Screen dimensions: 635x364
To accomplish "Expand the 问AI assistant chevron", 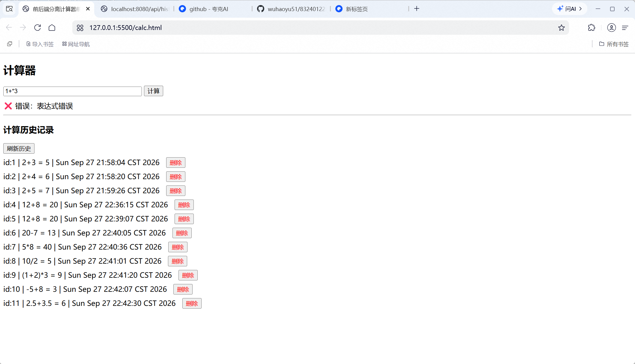I will [x=581, y=9].
